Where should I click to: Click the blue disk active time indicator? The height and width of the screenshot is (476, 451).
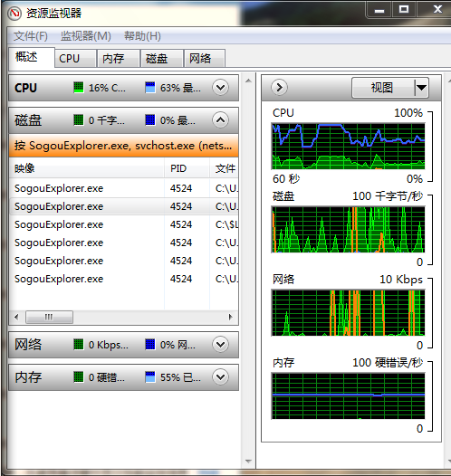coord(150,120)
